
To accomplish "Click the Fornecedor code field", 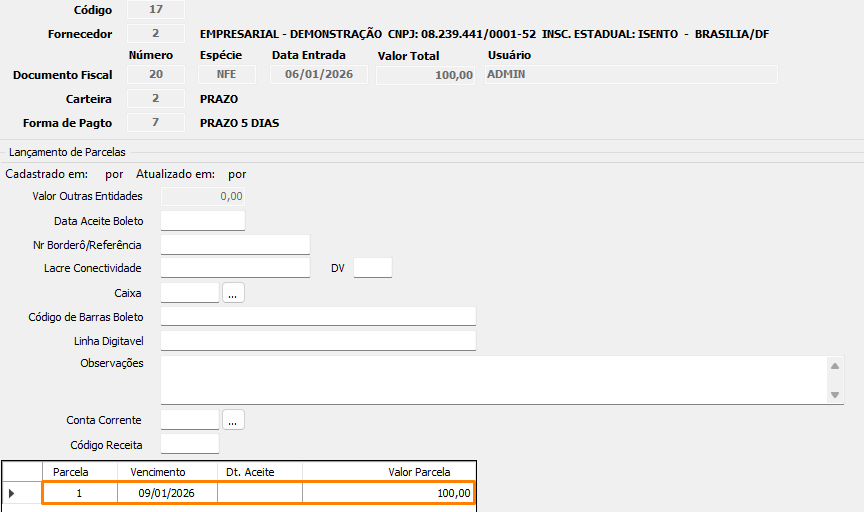I will (x=156, y=34).
